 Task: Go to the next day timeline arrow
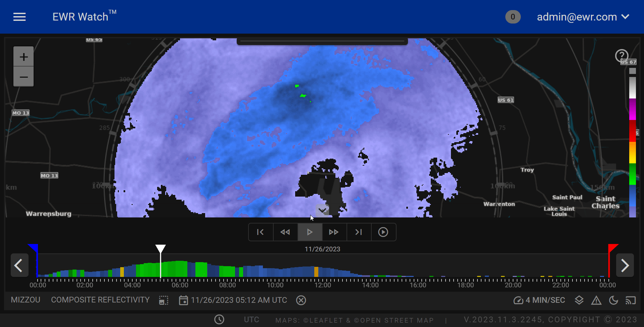(x=625, y=265)
